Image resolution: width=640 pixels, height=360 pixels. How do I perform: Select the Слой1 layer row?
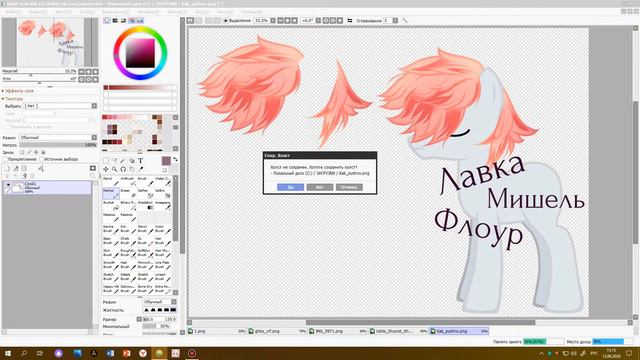click(47, 188)
